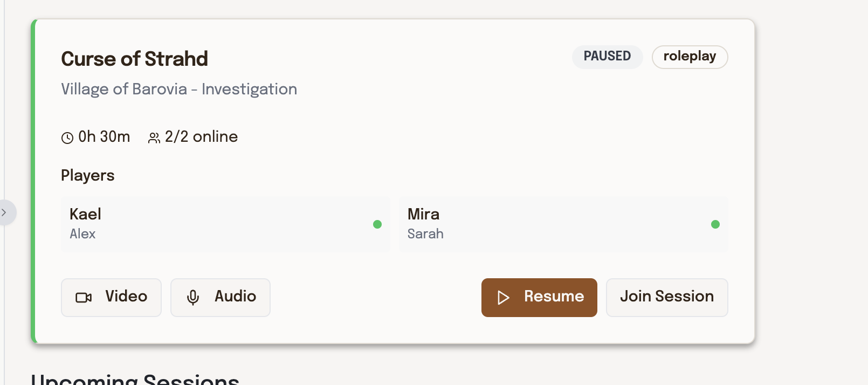The height and width of the screenshot is (385, 868).
Task: Click the PAUSED status badge
Action: click(x=607, y=57)
